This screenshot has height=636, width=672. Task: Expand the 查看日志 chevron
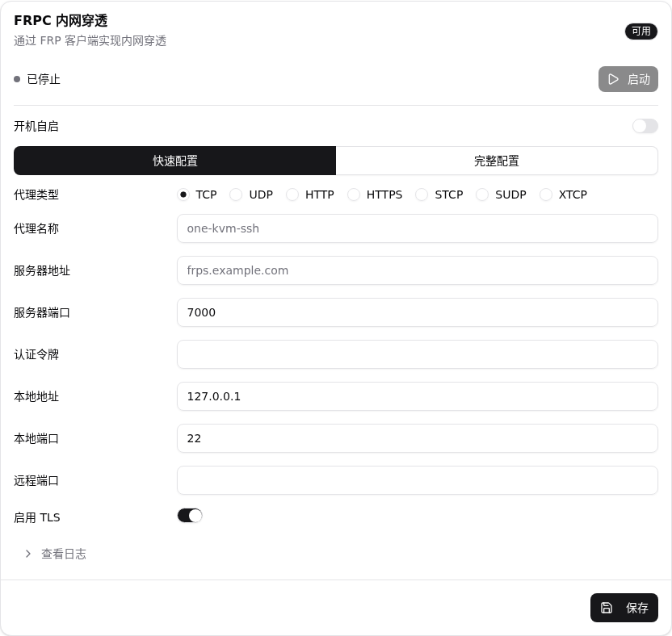(28, 554)
